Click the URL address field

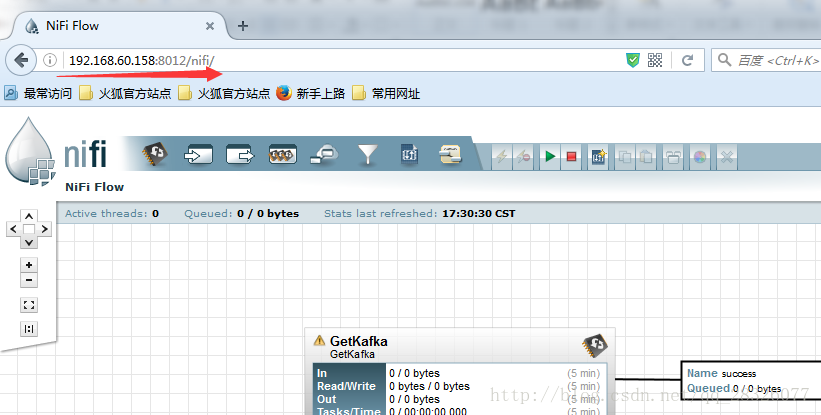343,60
